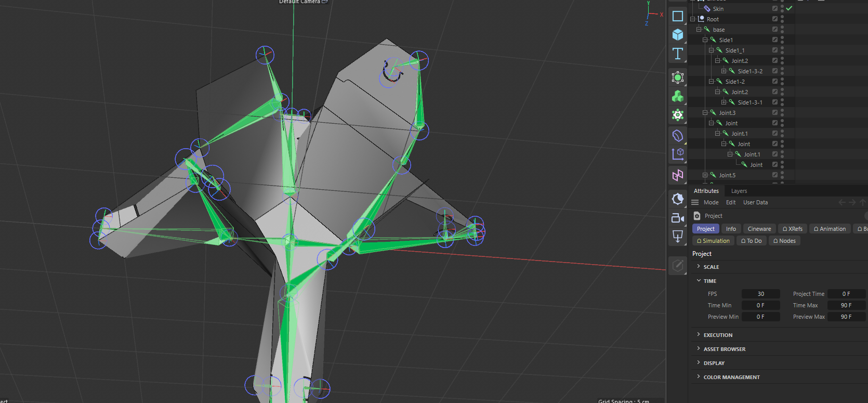Select the Attributes tab

tap(706, 191)
